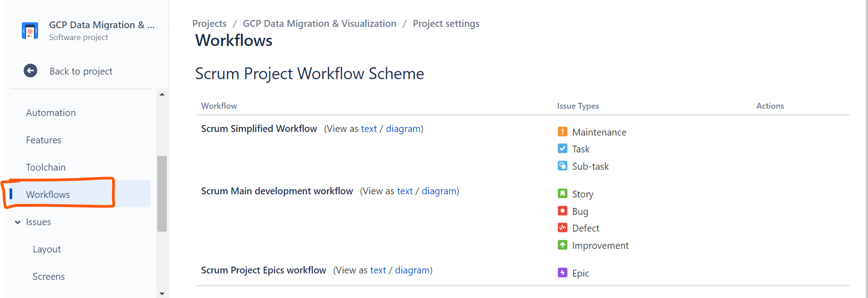Viewport: 868px width, 298px height.
Task: View Scrum Main development workflow as diagram
Action: coord(439,191)
